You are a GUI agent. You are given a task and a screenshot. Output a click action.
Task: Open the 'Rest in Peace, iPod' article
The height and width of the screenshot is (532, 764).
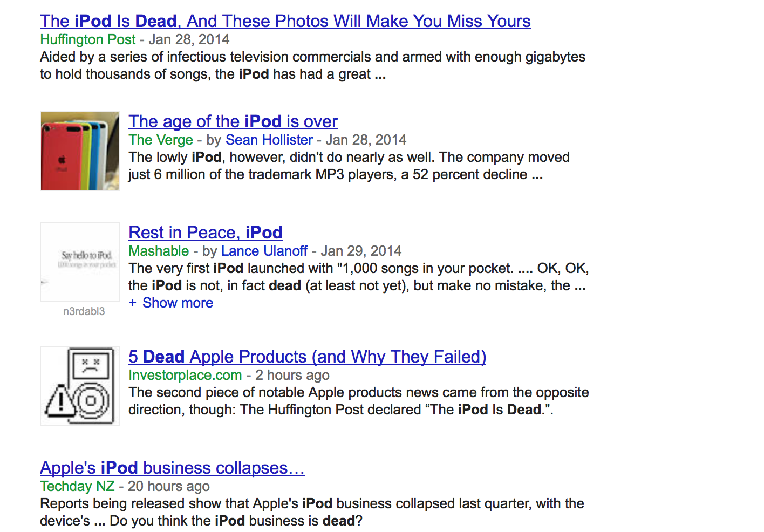click(205, 232)
